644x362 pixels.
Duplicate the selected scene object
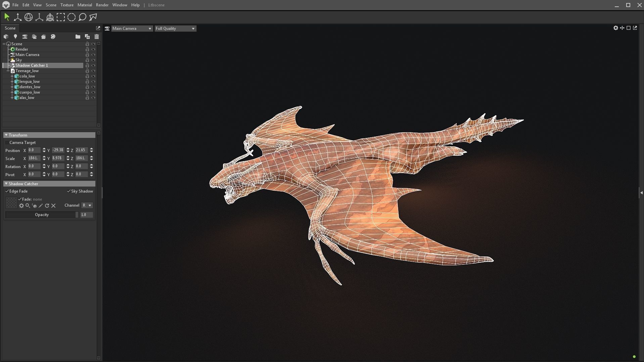pyautogui.click(x=87, y=37)
